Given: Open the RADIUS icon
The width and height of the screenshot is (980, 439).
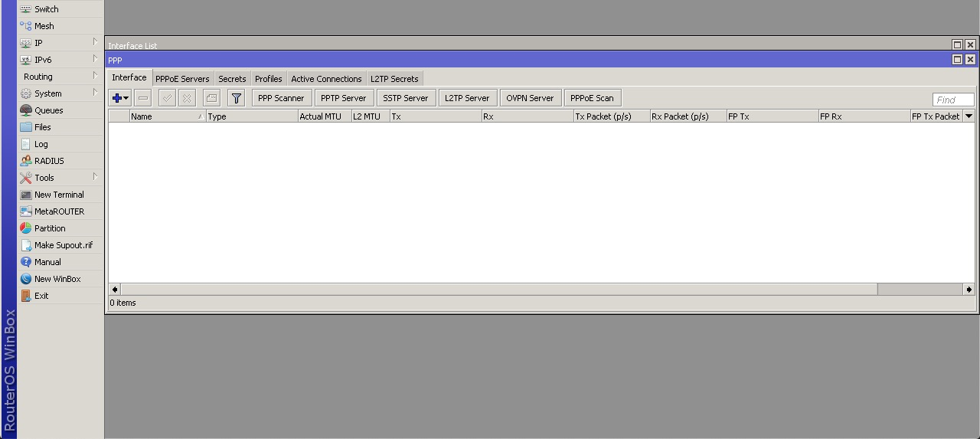Looking at the screenshot, I should point(26,161).
